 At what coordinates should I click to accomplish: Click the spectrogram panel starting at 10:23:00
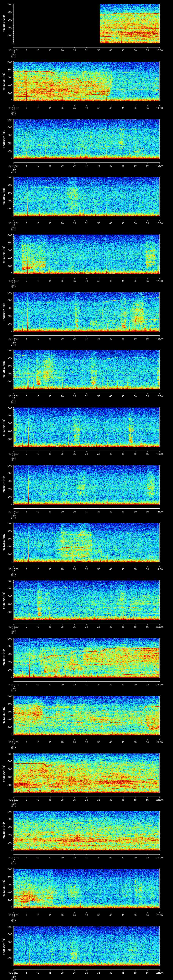(x=86, y=831)
